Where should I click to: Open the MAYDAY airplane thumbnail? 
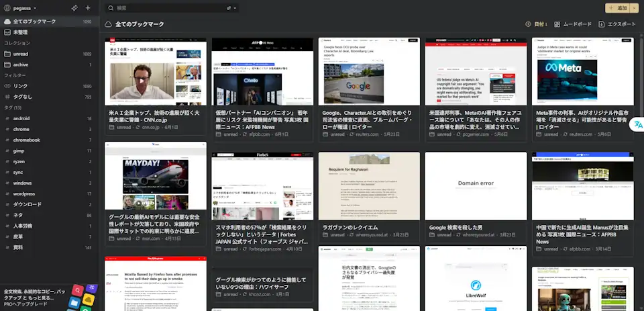pos(156,176)
